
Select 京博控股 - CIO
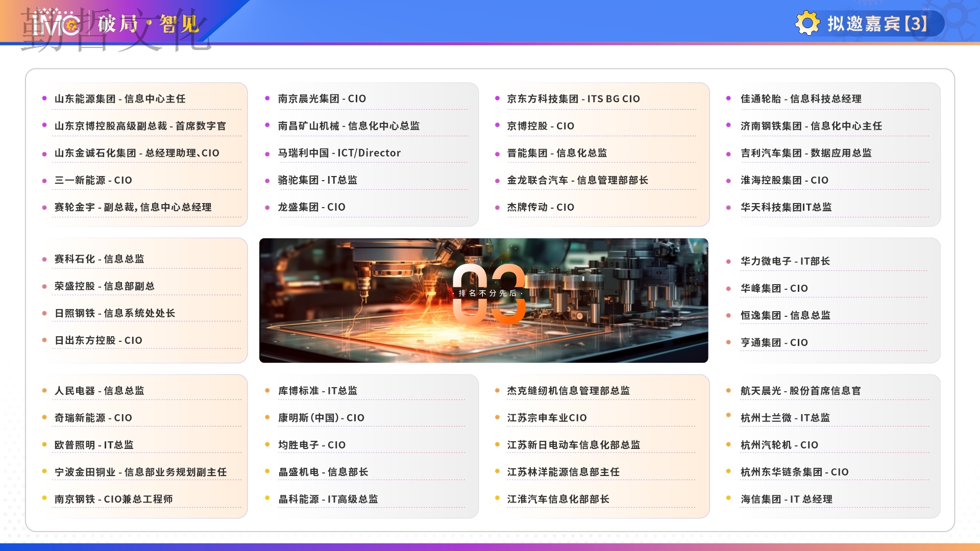pyautogui.click(x=541, y=126)
